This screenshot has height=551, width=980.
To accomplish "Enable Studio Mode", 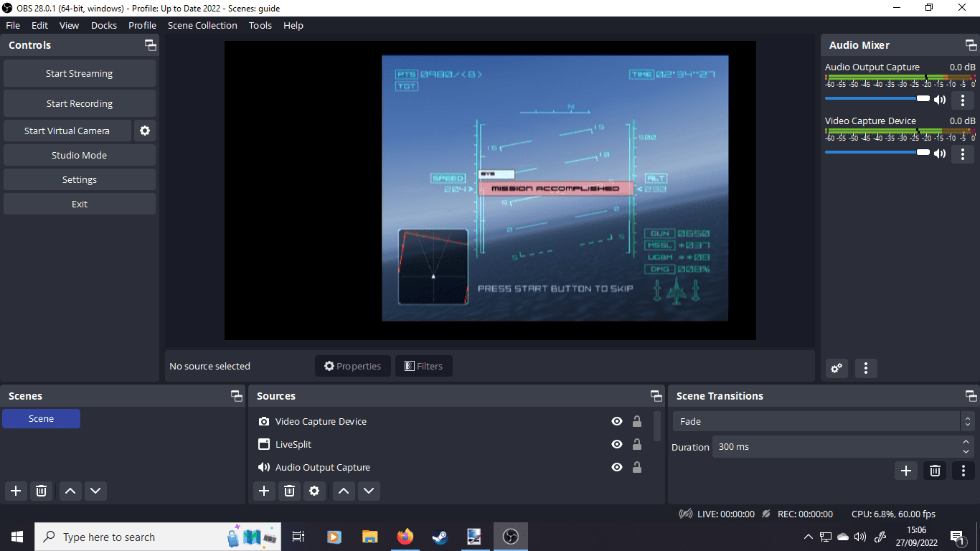I will (x=80, y=155).
